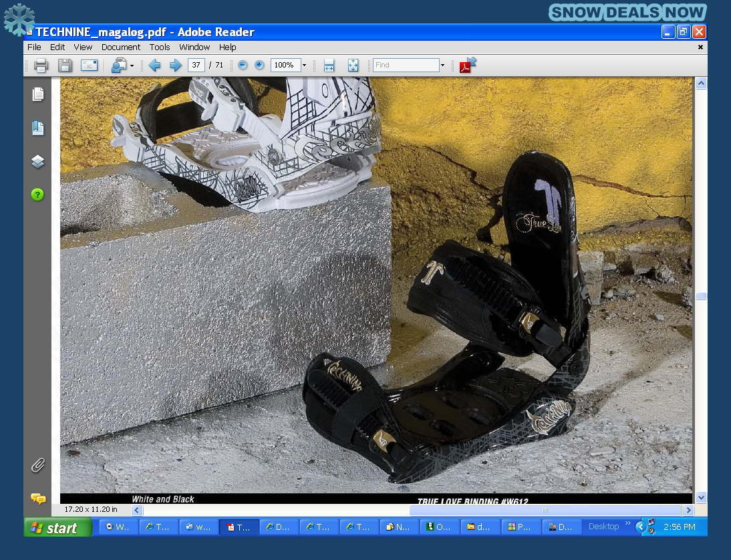Click inside the Find text box
The width and height of the screenshot is (731, 560).
[406, 65]
